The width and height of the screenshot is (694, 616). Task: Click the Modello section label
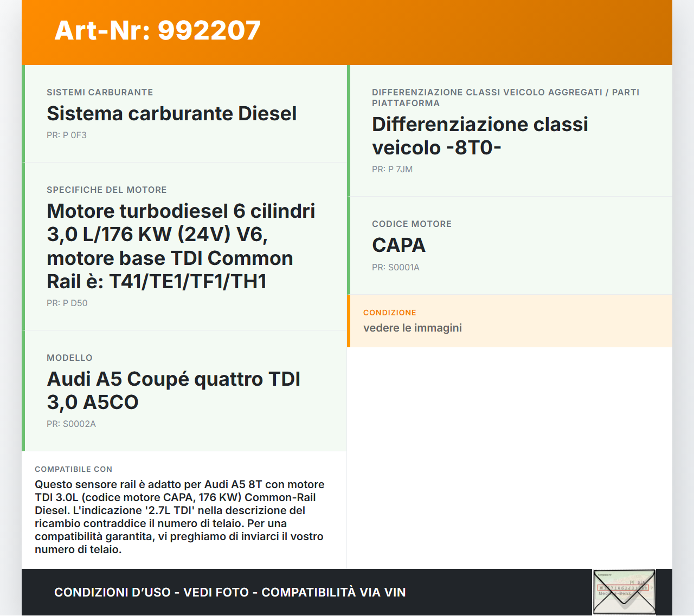click(69, 358)
